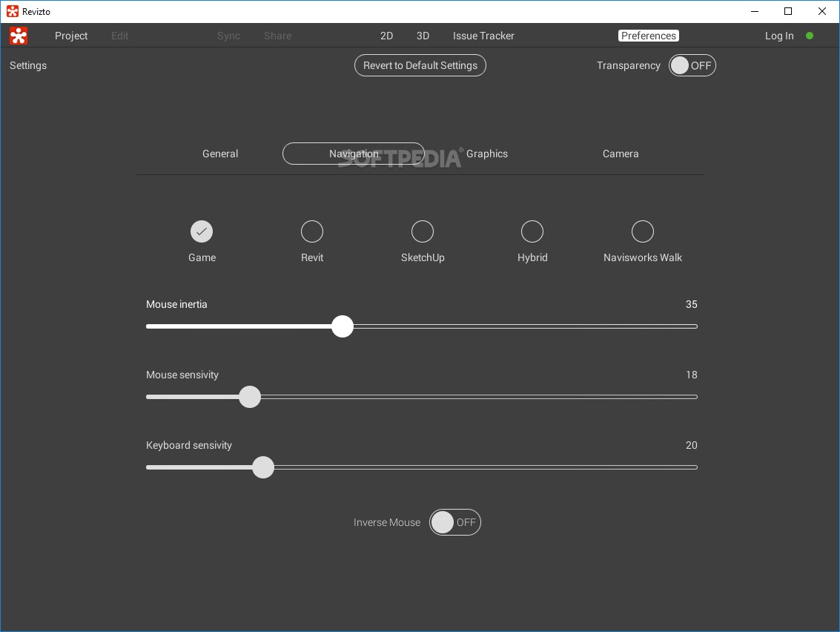This screenshot has width=840, height=632.
Task: Select the Navigation settings tab
Action: [x=354, y=154]
